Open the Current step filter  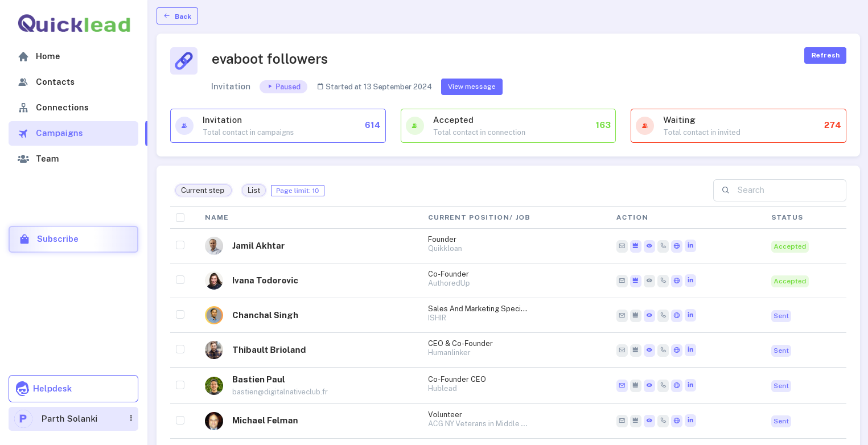(203, 190)
